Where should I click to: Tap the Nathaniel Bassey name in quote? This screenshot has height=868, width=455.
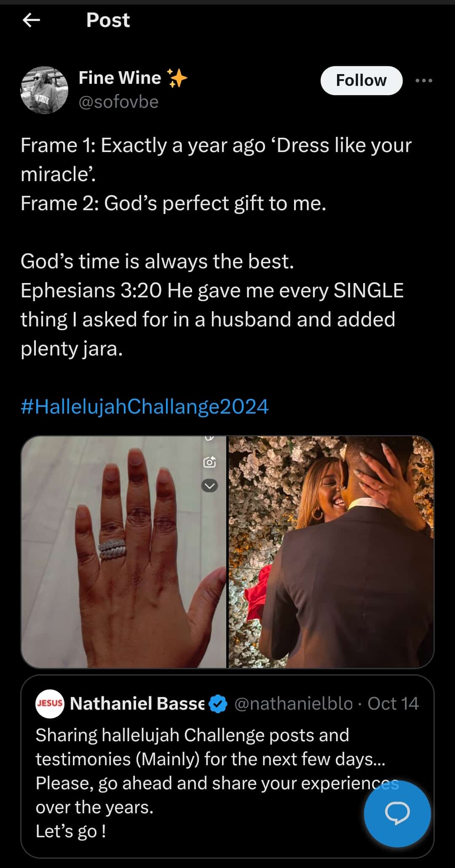click(x=137, y=704)
